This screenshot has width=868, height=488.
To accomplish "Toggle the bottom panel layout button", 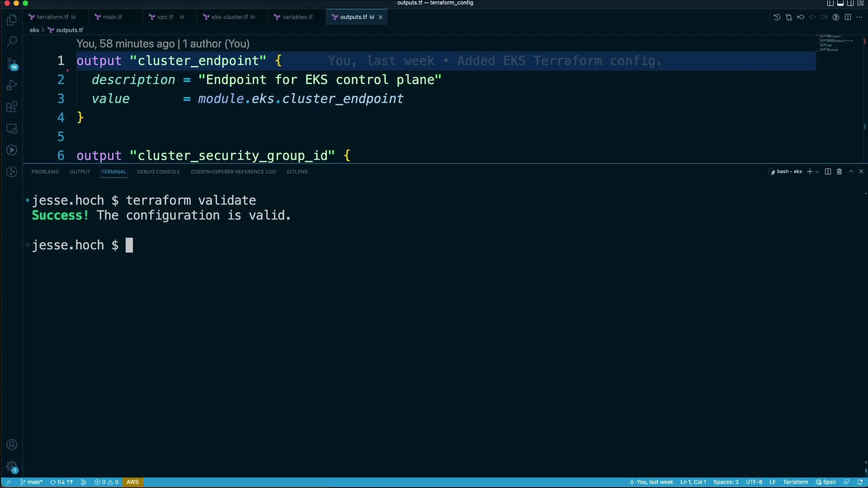I will click(x=840, y=3).
